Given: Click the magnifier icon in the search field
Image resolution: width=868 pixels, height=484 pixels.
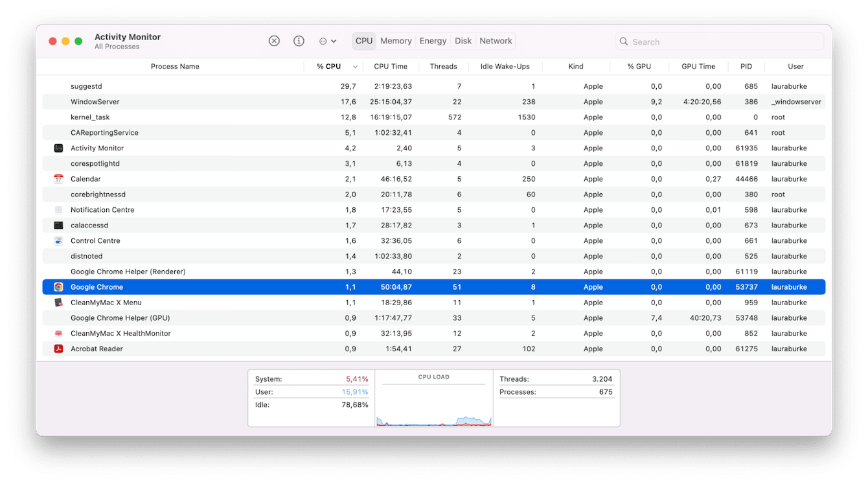Looking at the screenshot, I should coord(623,41).
